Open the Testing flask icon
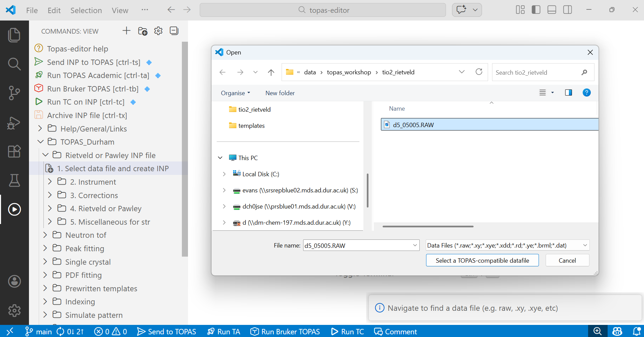Viewport: 644px width, 337px height. [x=14, y=181]
